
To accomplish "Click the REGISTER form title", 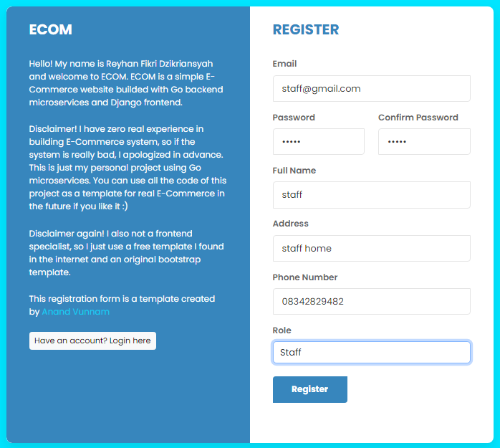I will point(306,30).
